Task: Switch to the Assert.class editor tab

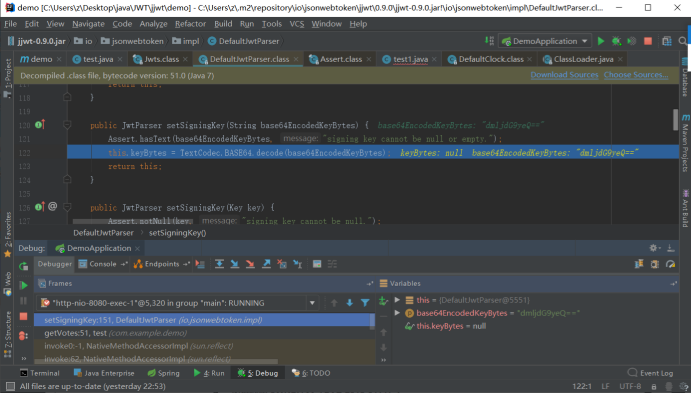Action: tap(341, 59)
